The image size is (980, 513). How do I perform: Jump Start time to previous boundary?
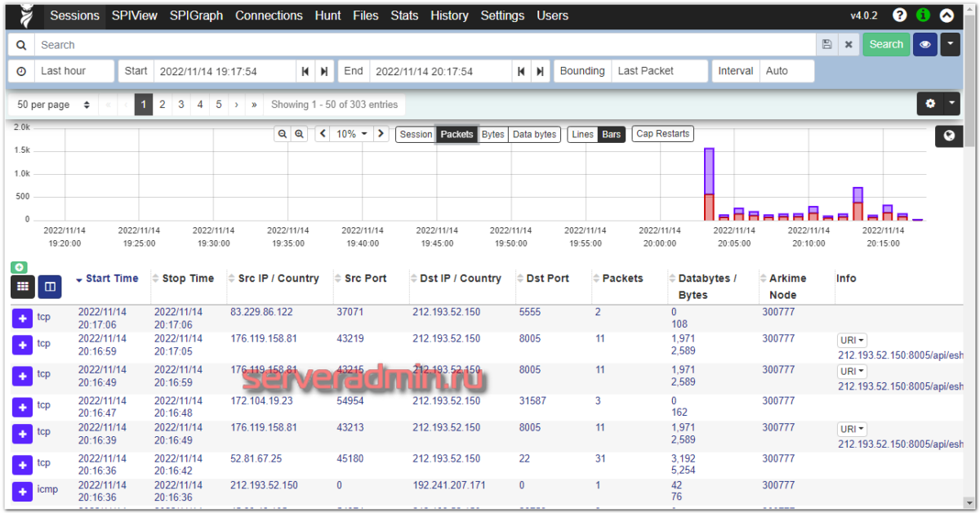tap(305, 71)
